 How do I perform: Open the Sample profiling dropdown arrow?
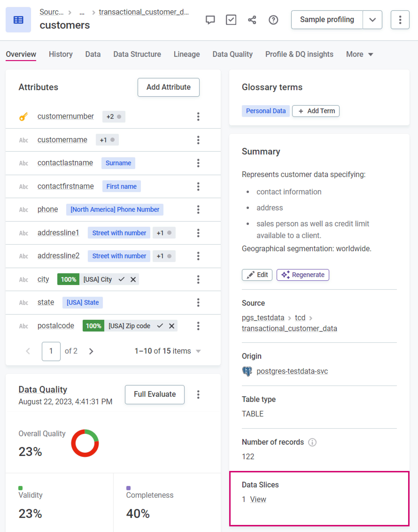point(372,20)
